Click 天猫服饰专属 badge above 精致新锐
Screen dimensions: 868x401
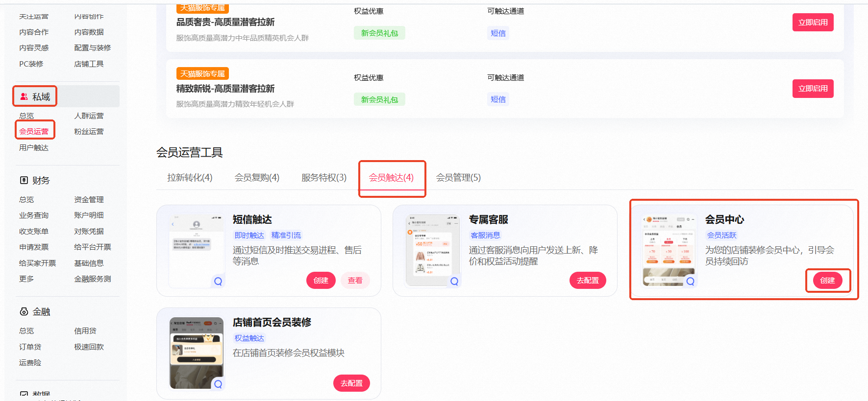coord(202,73)
